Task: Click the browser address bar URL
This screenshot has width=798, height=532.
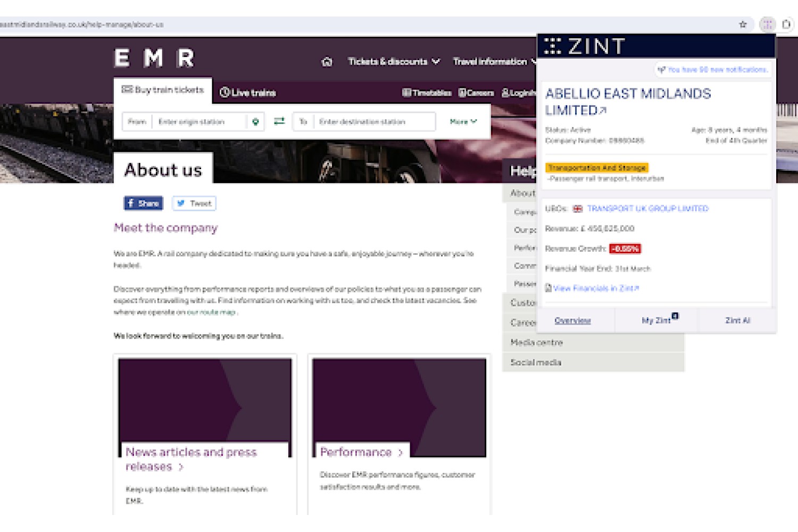Action: point(82,24)
